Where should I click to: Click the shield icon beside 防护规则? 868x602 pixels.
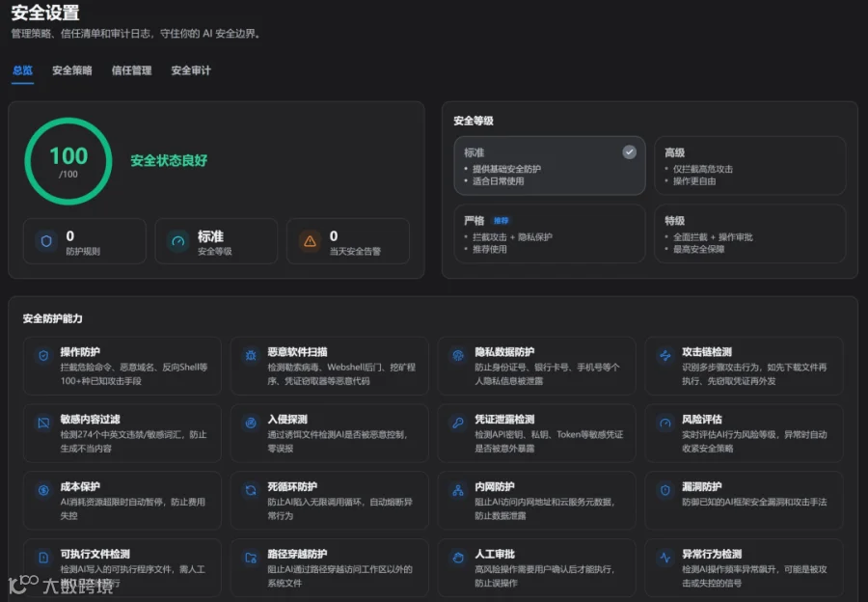(46, 241)
